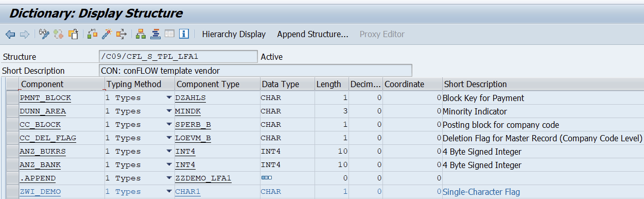Click the Length column header
This screenshot has height=199, width=644.
(332, 84)
